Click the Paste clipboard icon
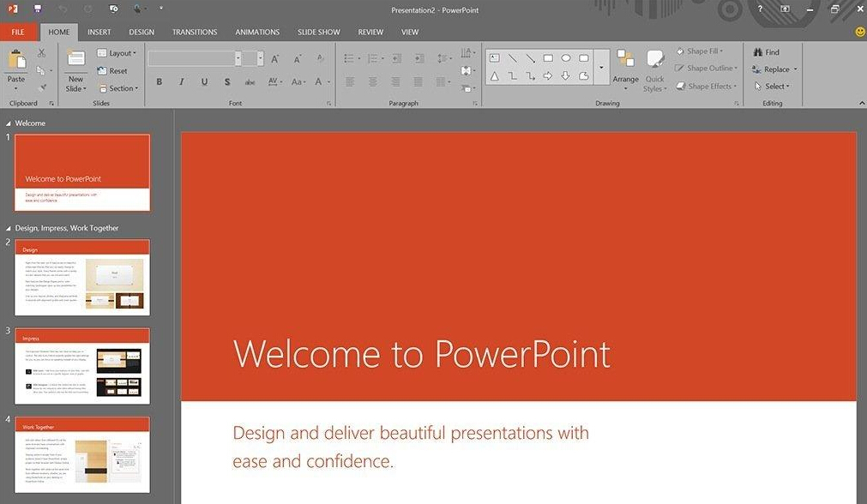Screen dimensions: 867x504 point(16,60)
